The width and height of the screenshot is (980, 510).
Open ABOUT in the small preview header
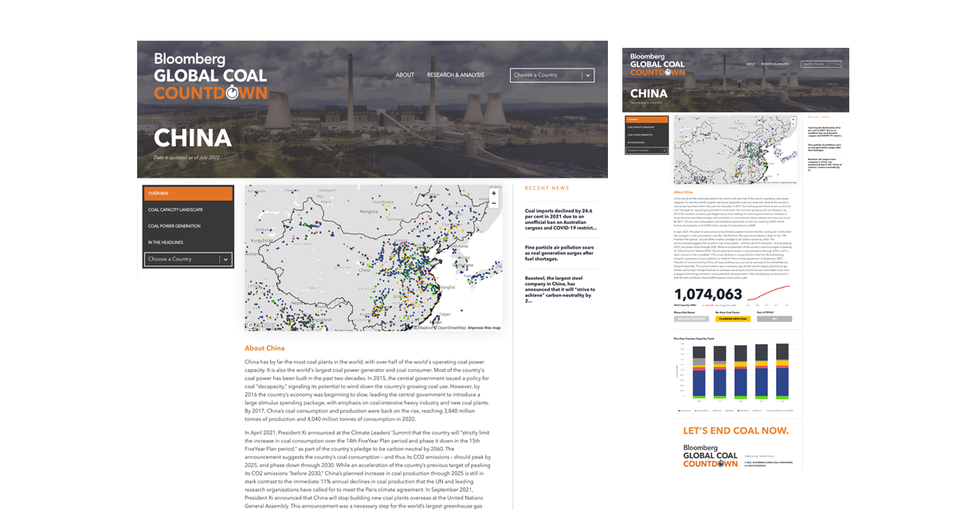(x=751, y=64)
